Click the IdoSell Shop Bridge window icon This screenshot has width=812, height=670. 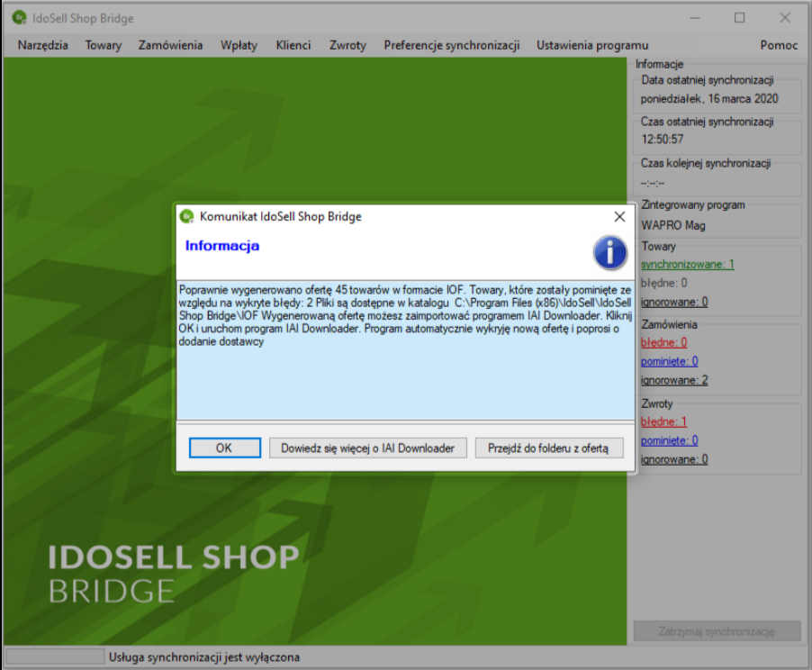point(19,18)
